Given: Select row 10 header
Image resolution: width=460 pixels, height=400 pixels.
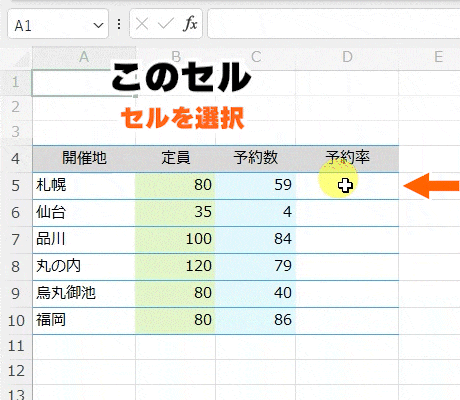Looking at the screenshot, I should 16,321.
